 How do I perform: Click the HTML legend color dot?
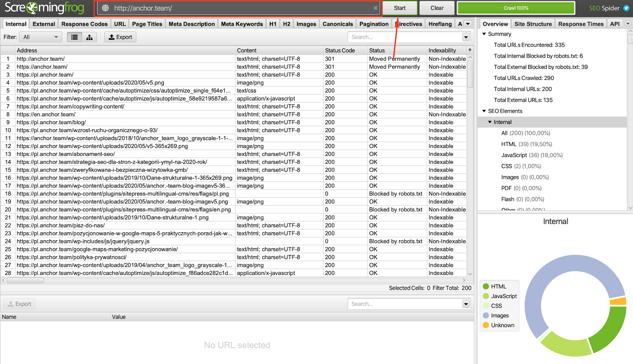click(486, 286)
